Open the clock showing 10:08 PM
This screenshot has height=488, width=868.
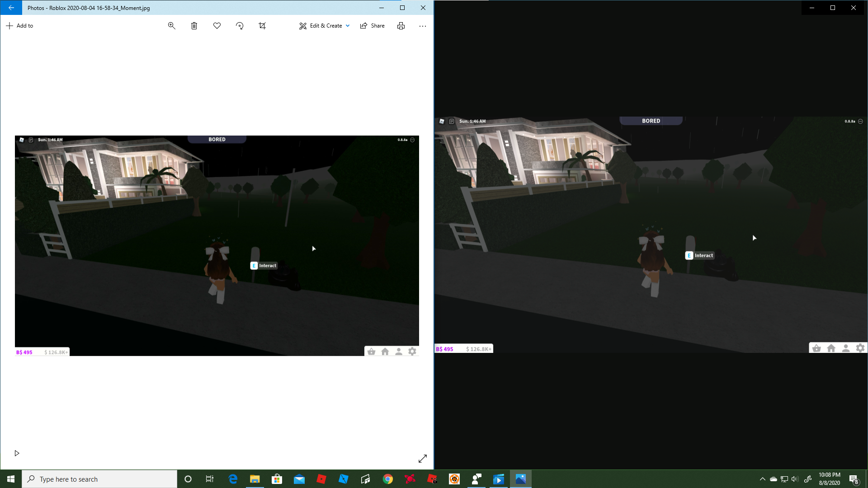(830, 479)
